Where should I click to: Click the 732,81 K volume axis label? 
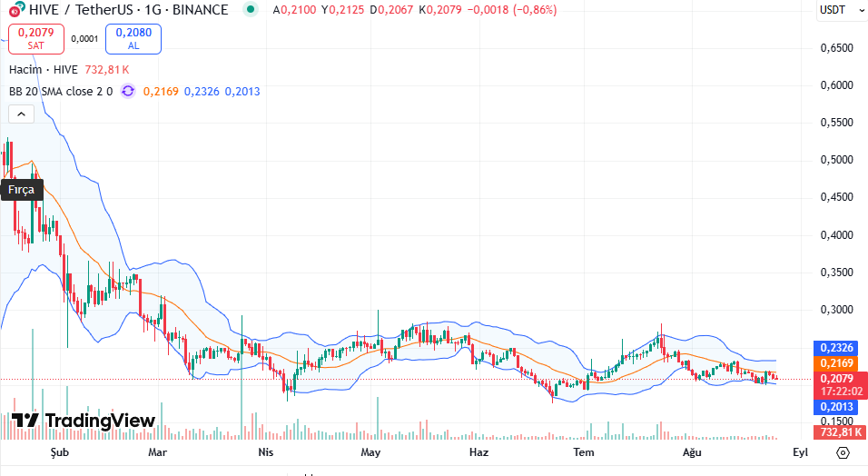[x=841, y=432]
